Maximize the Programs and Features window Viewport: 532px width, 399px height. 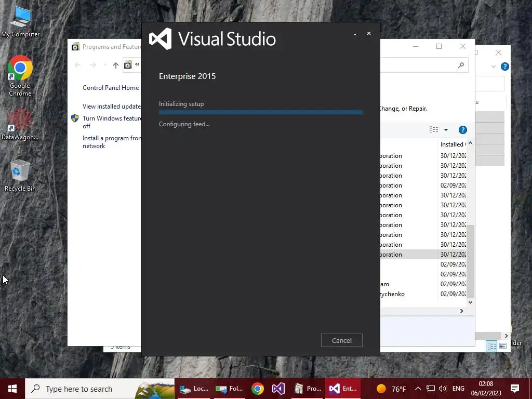[439, 46]
